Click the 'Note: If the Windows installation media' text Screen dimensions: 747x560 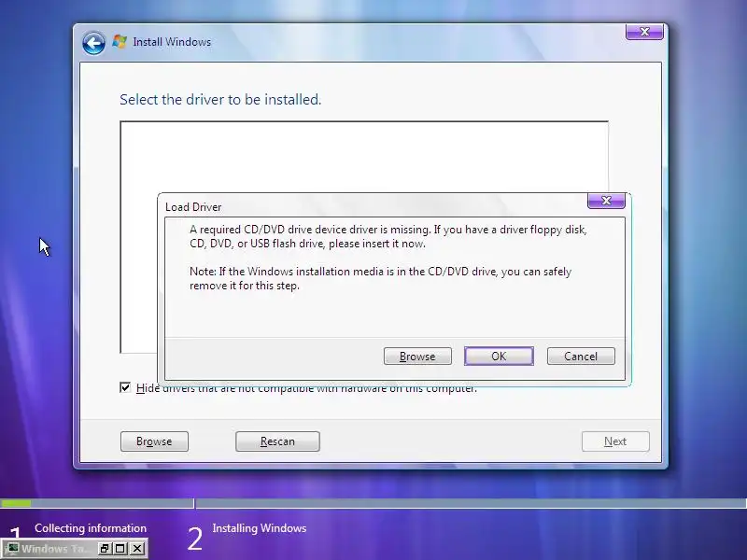pos(381,278)
